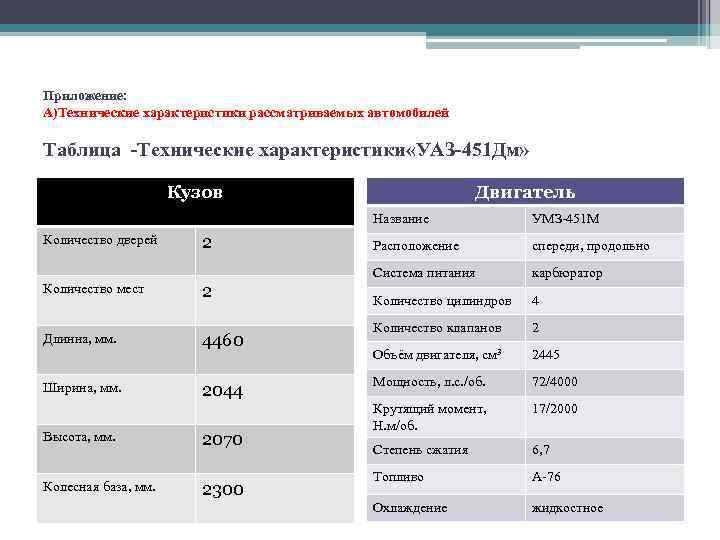Click the 'Объём двигателя, см³' label
This screenshot has width=720, height=540.
[x=437, y=355]
